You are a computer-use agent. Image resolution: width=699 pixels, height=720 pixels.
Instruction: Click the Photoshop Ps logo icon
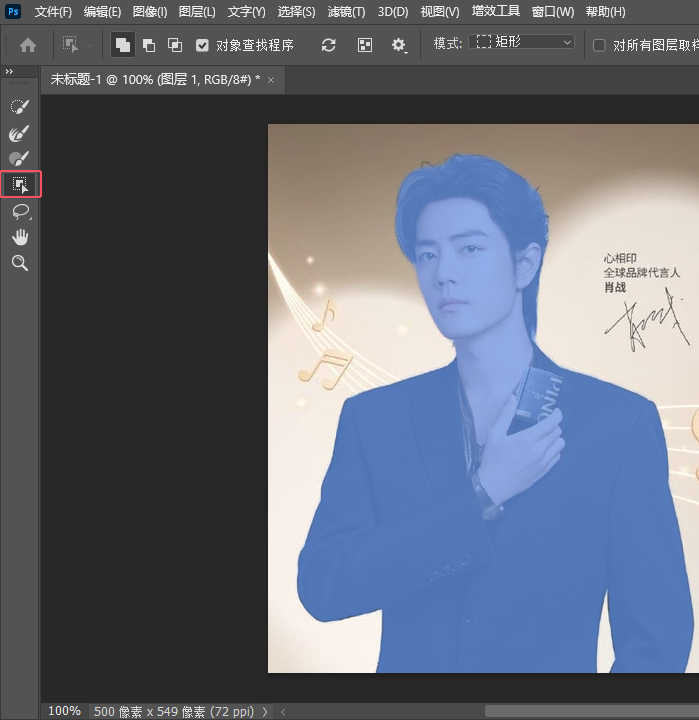coord(13,11)
